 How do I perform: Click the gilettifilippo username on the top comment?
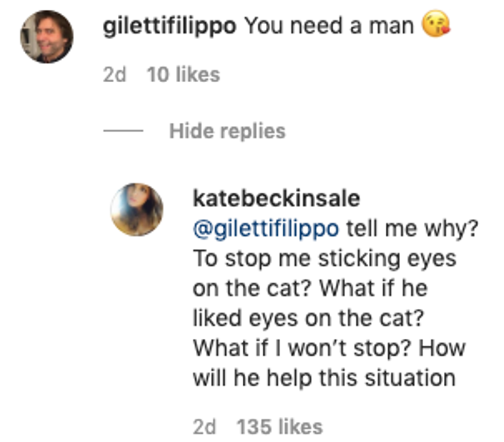(x=170, y=26)
